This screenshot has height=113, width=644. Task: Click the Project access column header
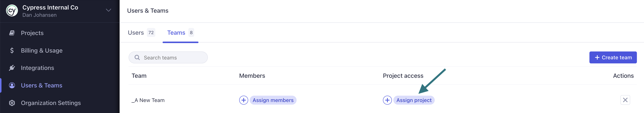coord(403,76)
